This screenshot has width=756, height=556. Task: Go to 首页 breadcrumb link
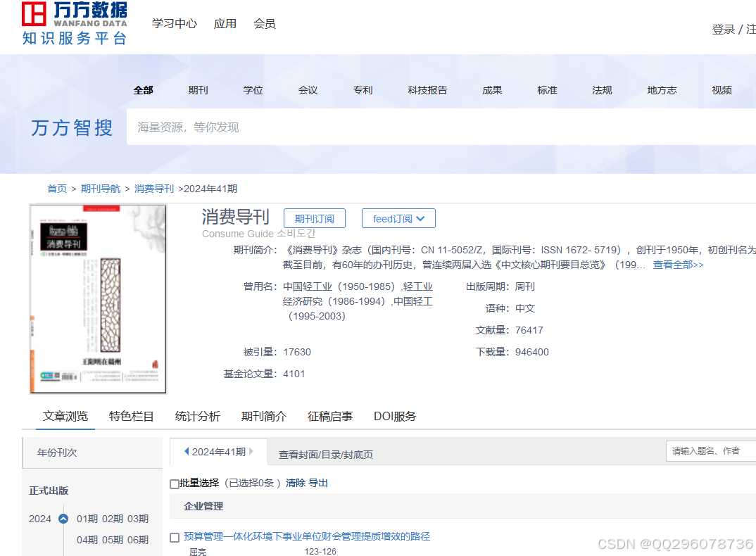[57, 189]
